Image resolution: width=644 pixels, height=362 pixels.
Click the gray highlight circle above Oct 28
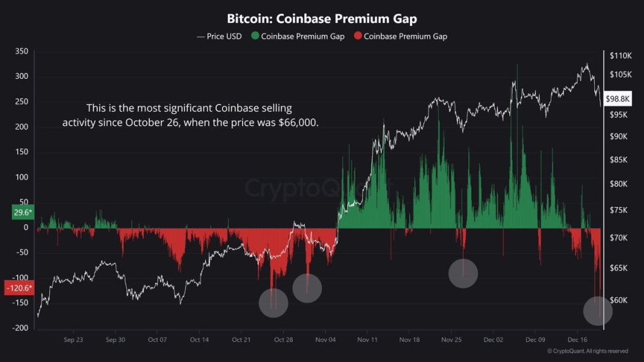[x=273, y=303]
